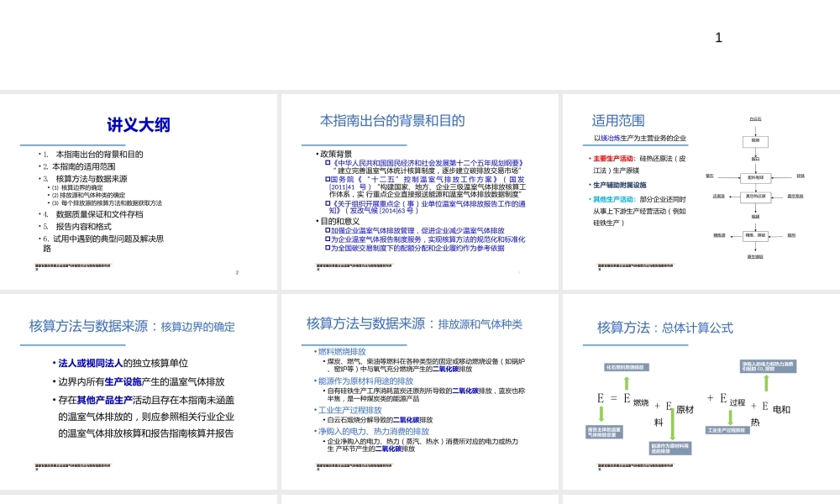Click the 真空热还原 box in flow diagram
This screenshot has width=840, height=504.
[755, 197]
